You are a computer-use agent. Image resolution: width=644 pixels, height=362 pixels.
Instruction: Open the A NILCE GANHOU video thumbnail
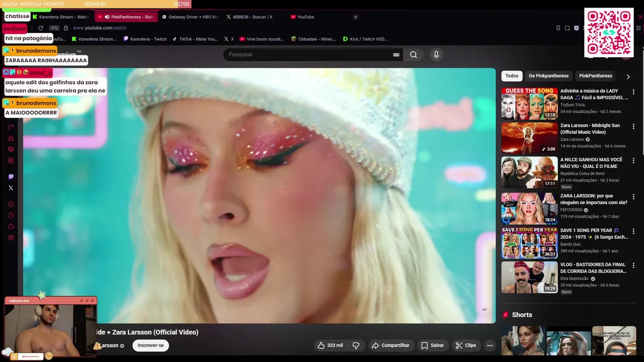(529, 172)
